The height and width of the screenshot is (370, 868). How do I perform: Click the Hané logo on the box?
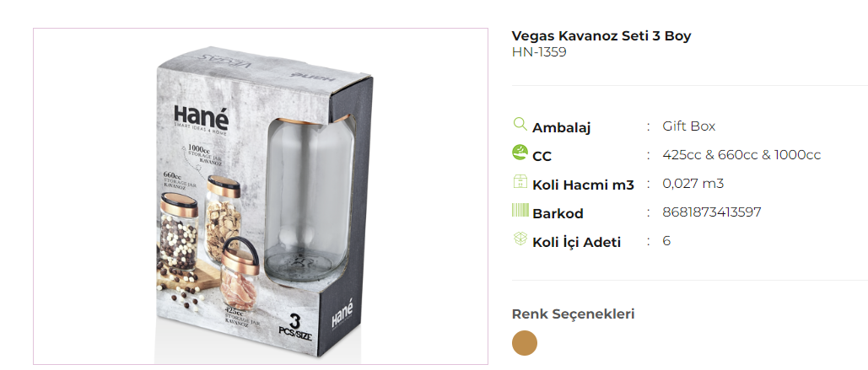pyautogui.click(x=201, y=118)
